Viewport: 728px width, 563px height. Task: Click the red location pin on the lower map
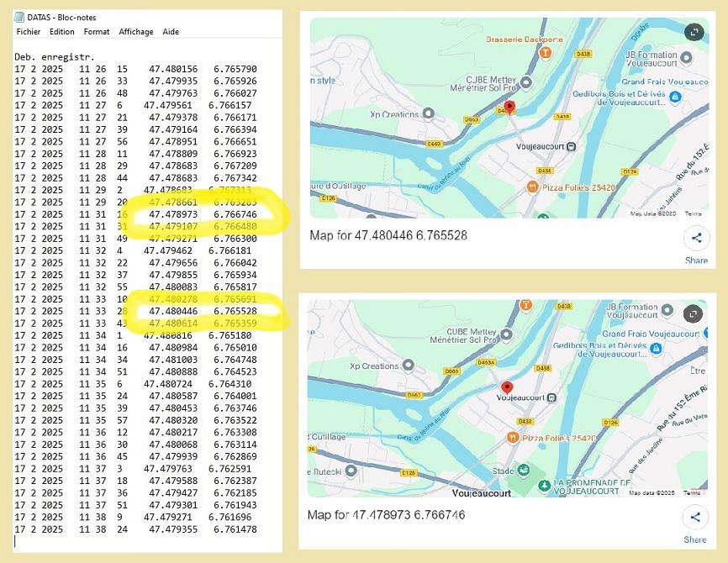(507, 387)
